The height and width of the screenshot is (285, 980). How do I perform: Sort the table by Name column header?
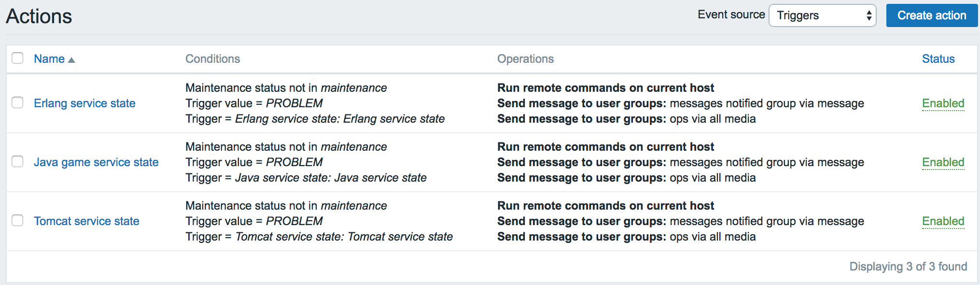49,59
